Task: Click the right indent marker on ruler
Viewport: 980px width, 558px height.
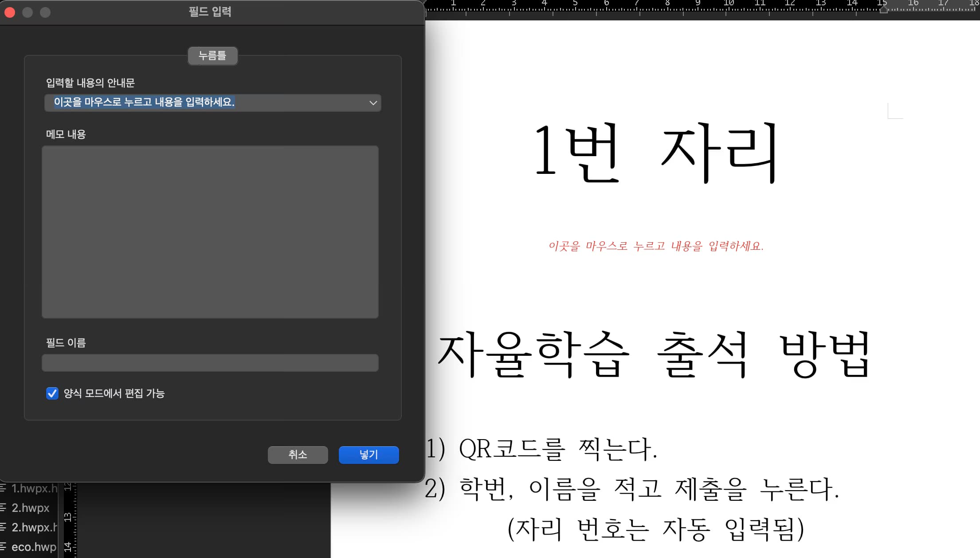Action: pyautogui.click(x=883, y=10)
